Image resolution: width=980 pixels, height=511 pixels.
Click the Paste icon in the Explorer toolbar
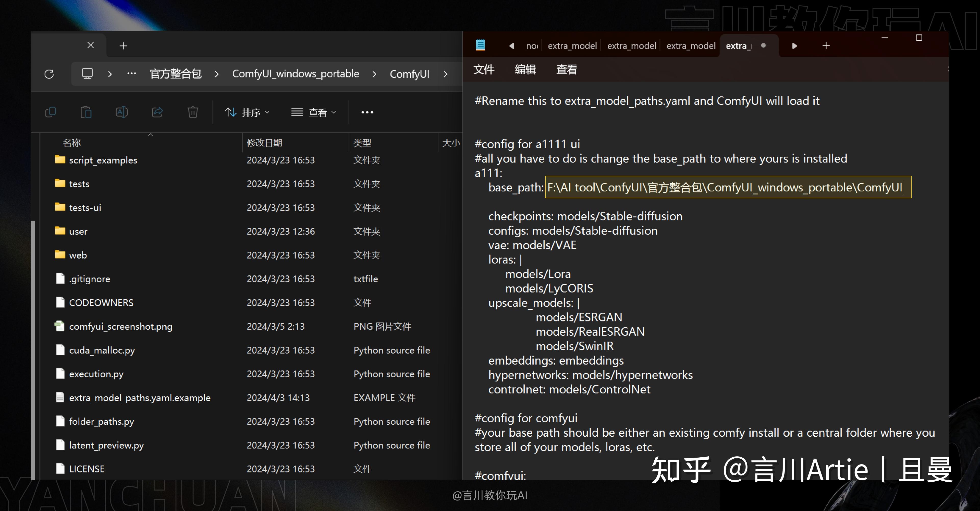86,112
